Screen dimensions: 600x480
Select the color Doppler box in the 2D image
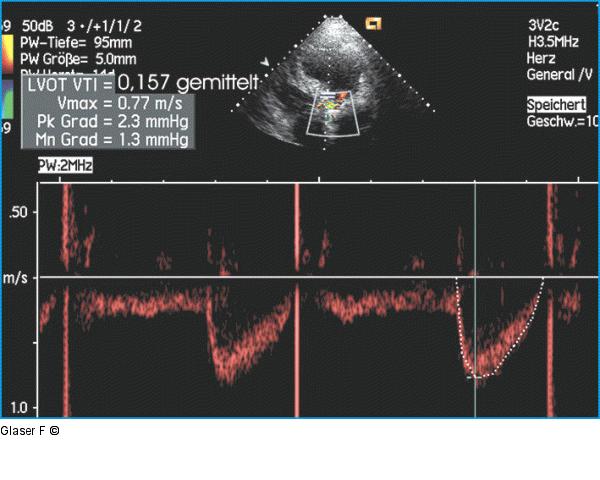click(x=333, y=113)
